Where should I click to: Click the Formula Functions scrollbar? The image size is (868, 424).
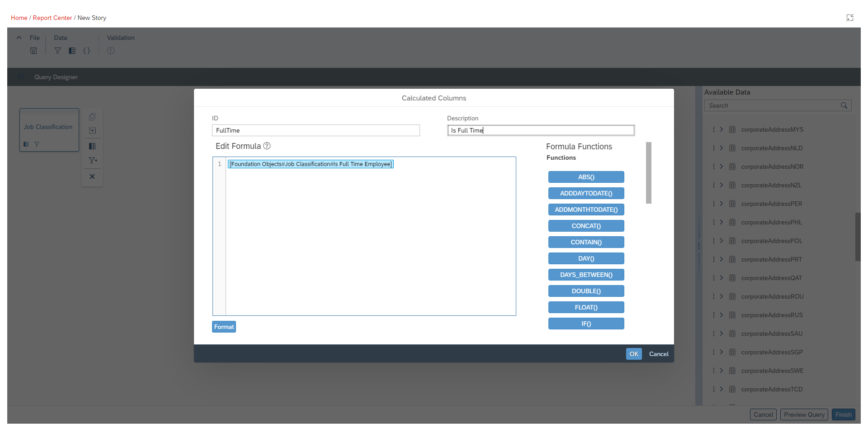[x=649, y=173]
